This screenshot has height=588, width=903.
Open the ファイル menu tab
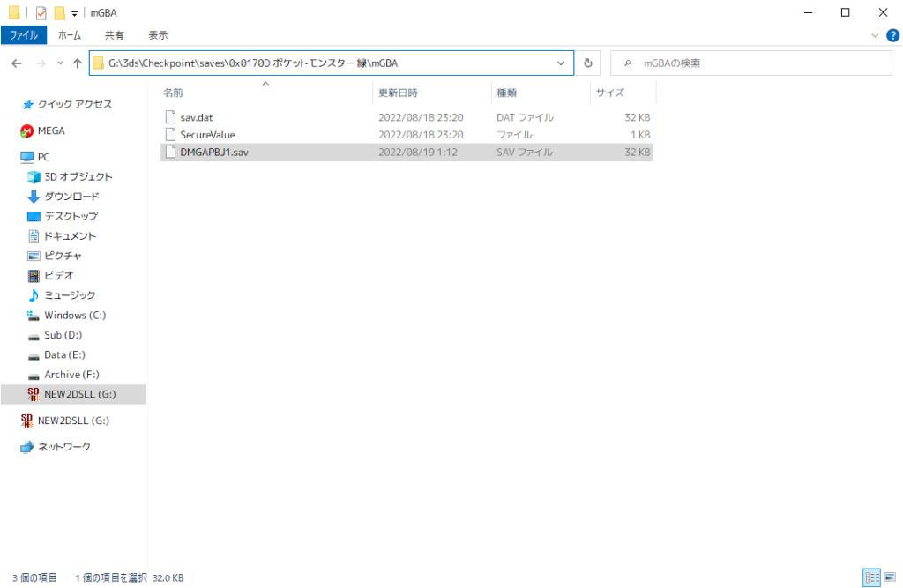tap(24, 35)
